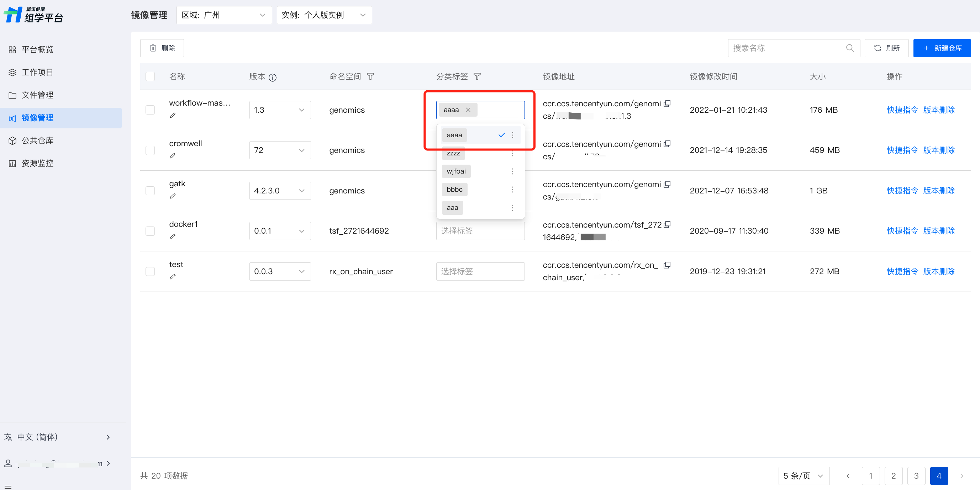Image resolution: width=980 pixels, height=490 pixels.
Task: Open 公共仓库 in the sidebar
Action: 37,141
